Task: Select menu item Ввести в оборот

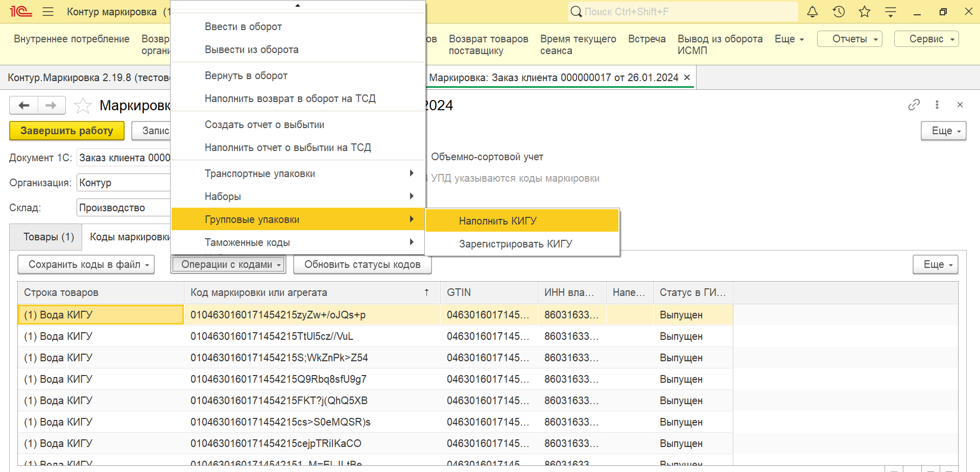Action: click(x=298, y=27)
